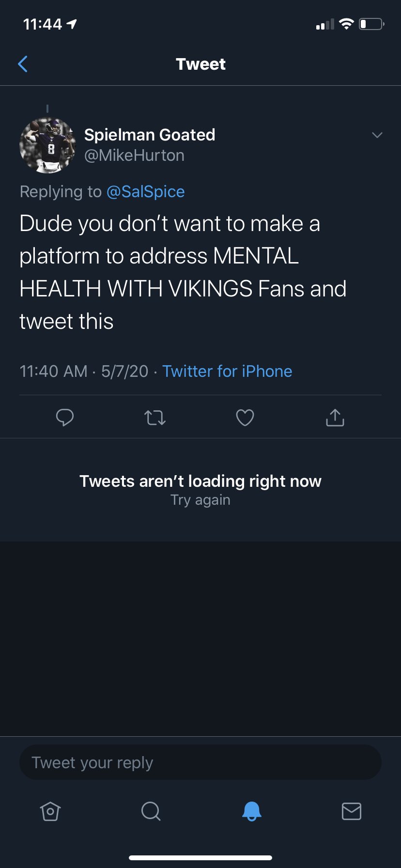The image size is (401, 868).
Task: Tap the @MikeHurton handle
Action: tap(134, 155)
